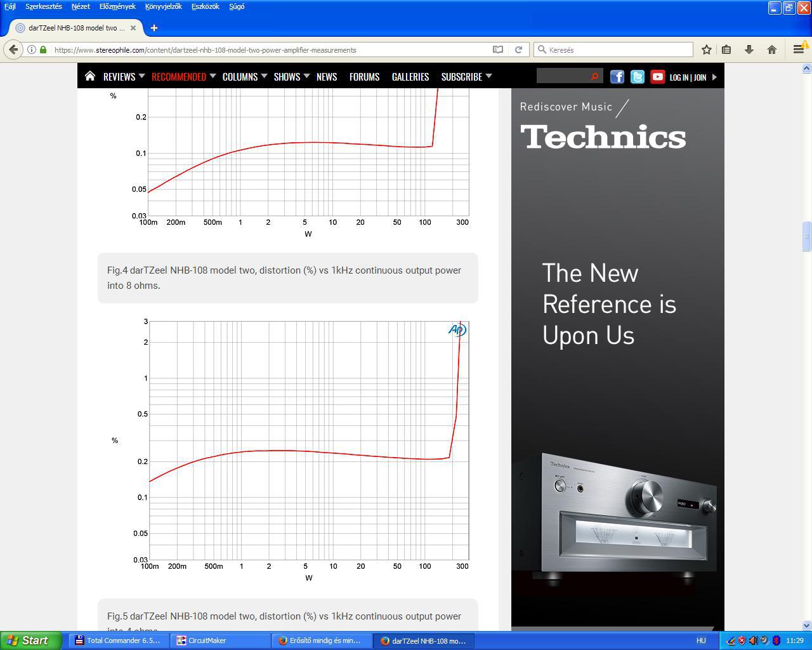Select the darTZeel NHB-108 browser tab
This screenshot has height=650, width=812.
point(76,28)
